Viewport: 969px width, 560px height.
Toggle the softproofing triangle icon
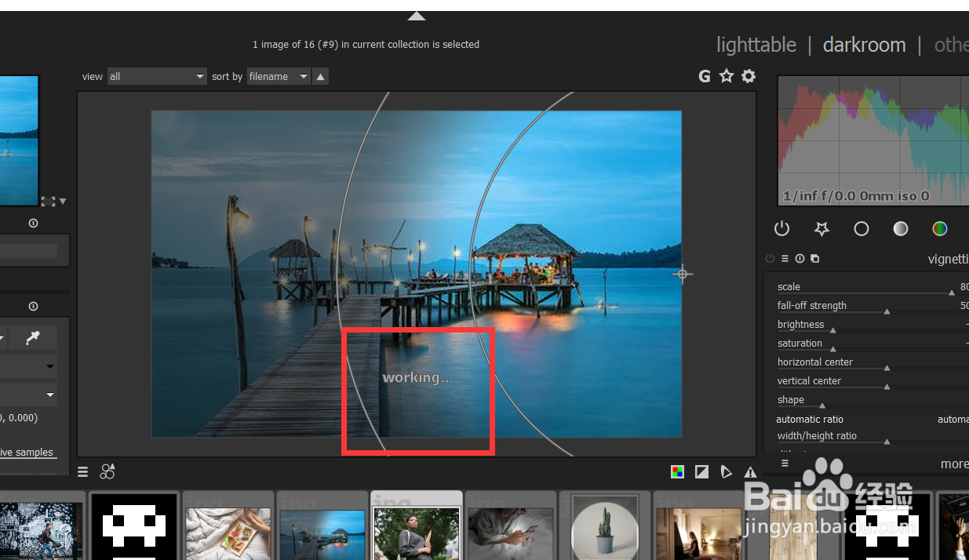[726, 471]
